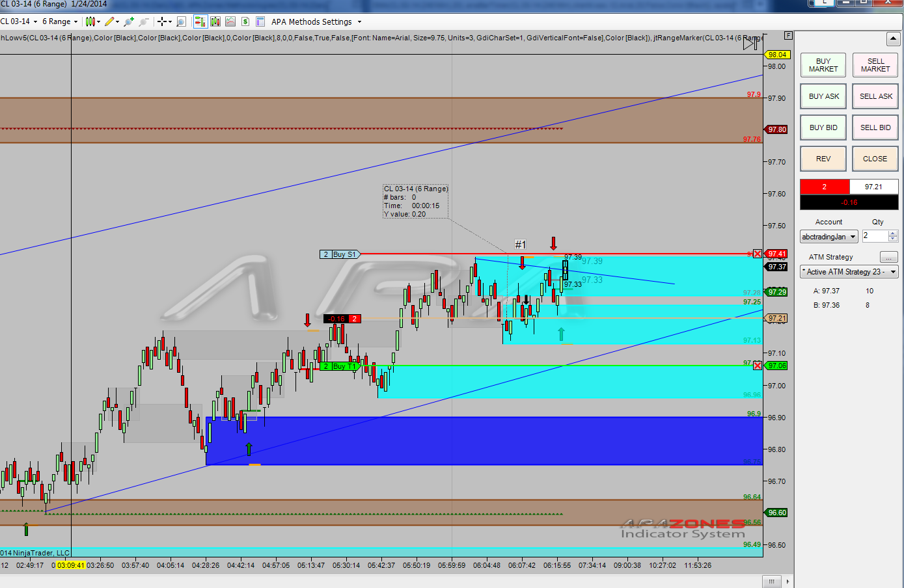Select the Buy S1 order marker
Viewport: 904px width, 588px height.
pos(340,254)
